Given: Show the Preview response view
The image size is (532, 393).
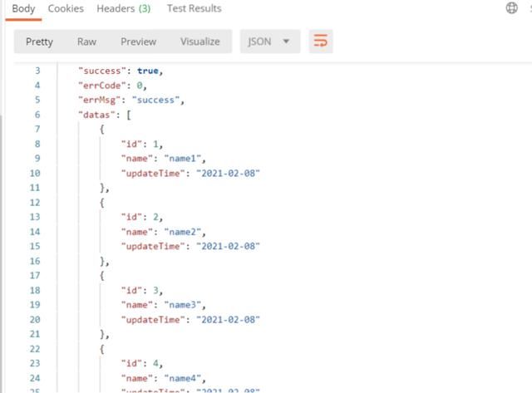Looking at the screenshot, I should click(138, 42).
